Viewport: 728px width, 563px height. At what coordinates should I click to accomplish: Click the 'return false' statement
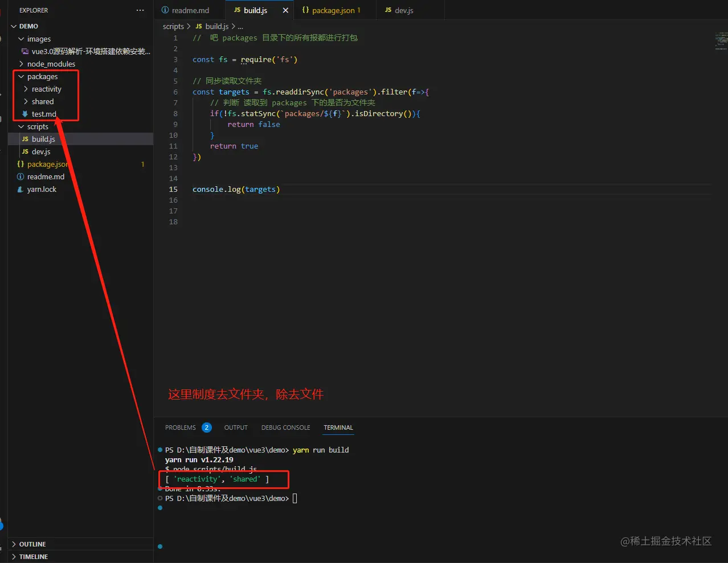point(253,124)
